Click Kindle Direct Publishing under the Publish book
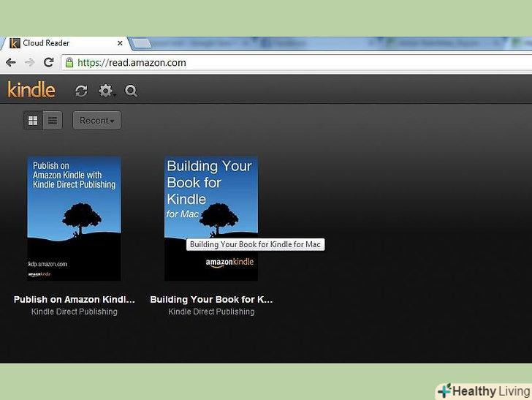Image resolution: width=532 pixels, height=400 pixels. coord(75,312)
